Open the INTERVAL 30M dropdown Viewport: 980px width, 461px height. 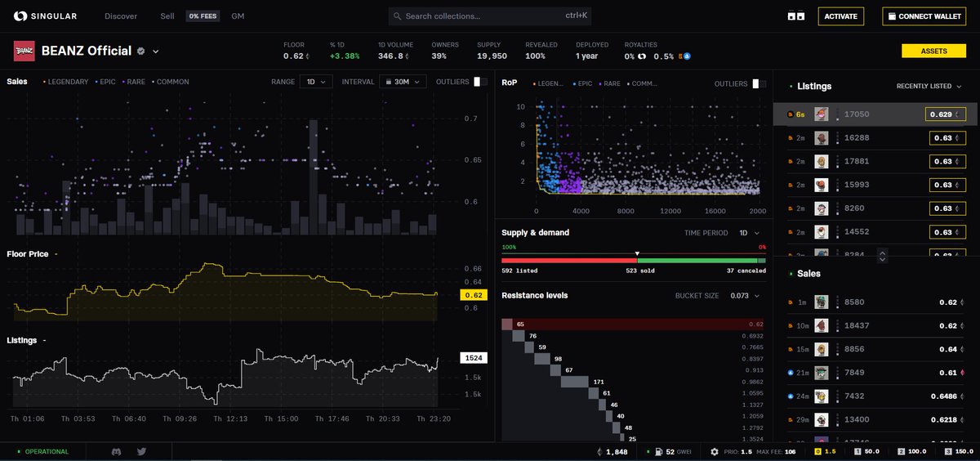[403, 82]
